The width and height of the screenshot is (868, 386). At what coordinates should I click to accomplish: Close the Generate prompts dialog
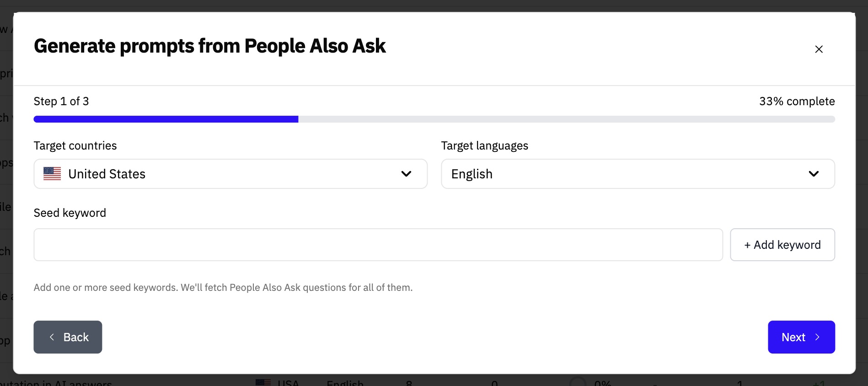pos(819,49)
